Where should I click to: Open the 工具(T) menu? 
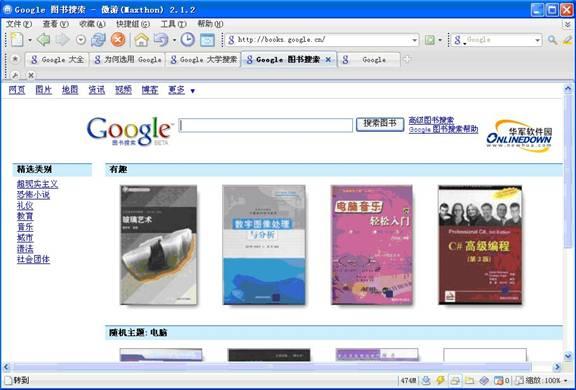[173, 24]
